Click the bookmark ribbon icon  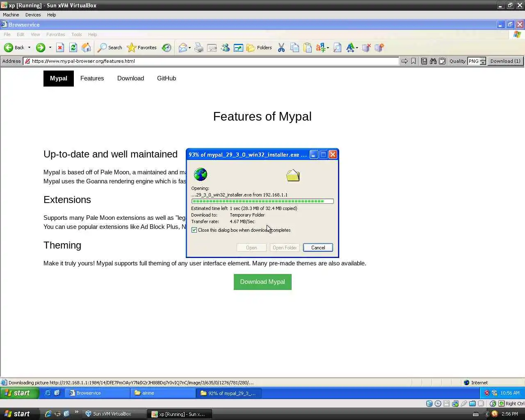point(413,61)
